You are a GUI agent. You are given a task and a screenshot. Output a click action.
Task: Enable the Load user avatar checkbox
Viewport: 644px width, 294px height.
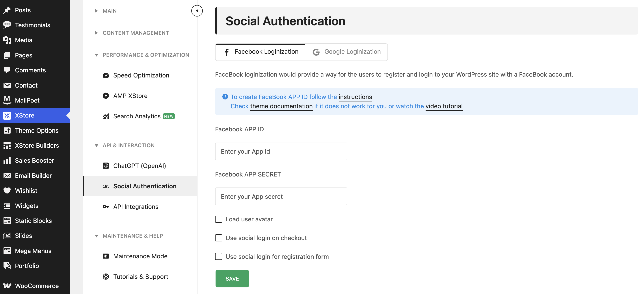click(218, 219)
